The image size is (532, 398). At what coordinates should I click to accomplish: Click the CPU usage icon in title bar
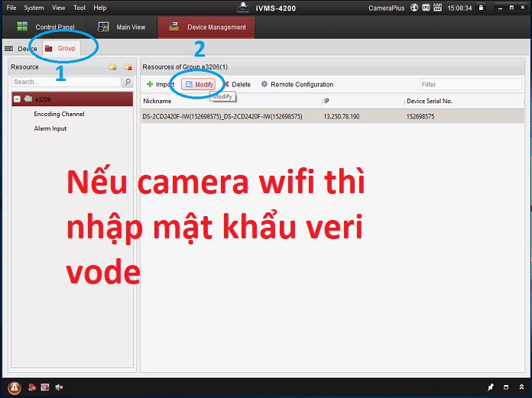(x=426, y=8)
